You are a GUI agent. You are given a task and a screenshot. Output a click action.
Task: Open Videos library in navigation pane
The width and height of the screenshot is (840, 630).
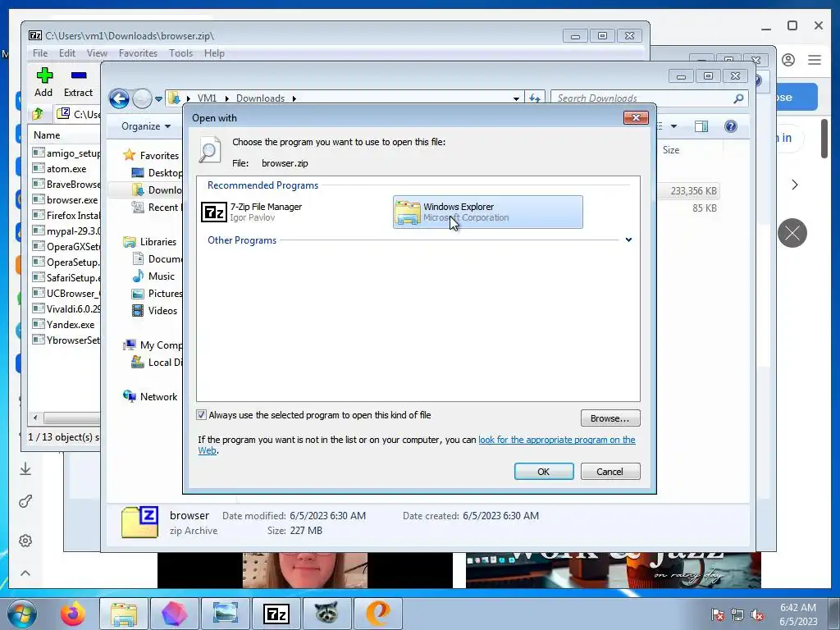[x=162, y=311]
